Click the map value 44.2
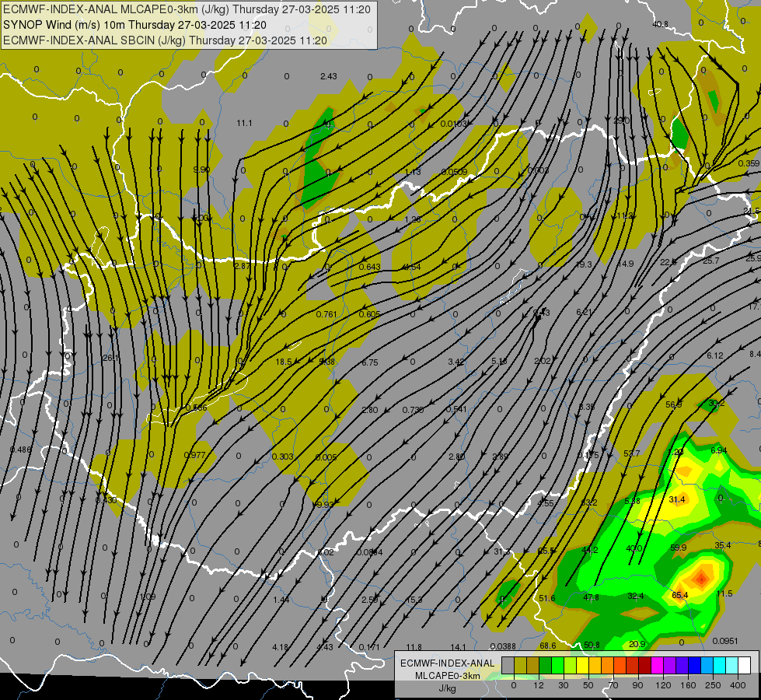The image size is (761, 700). pos(590,550)
